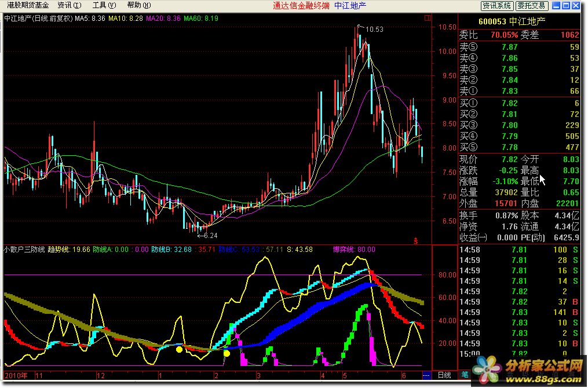Click the 14:59 tick row with volume 141
This screenshot has height=388, width=588.
[520, 312]
